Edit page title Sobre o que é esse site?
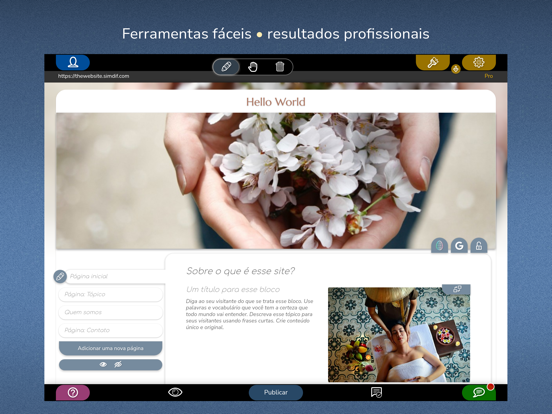The image size is (552, 414). pyautogui.click(x=241, y=271)
